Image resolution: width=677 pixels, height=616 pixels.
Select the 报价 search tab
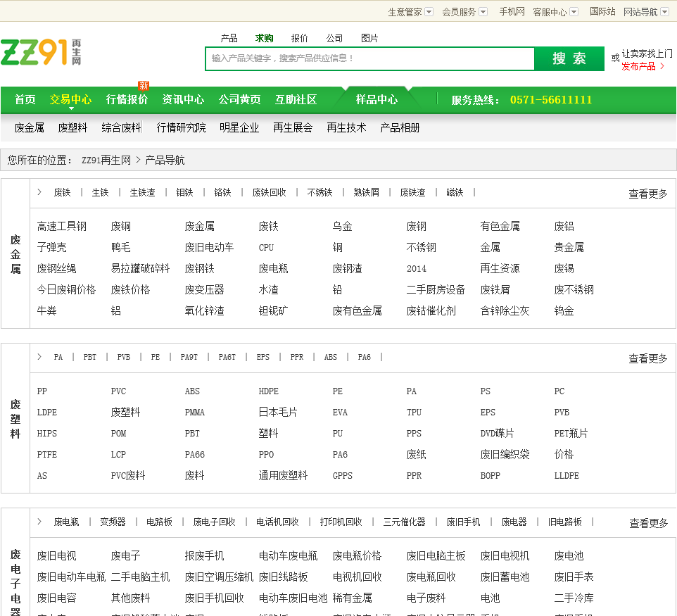point(299,38)
